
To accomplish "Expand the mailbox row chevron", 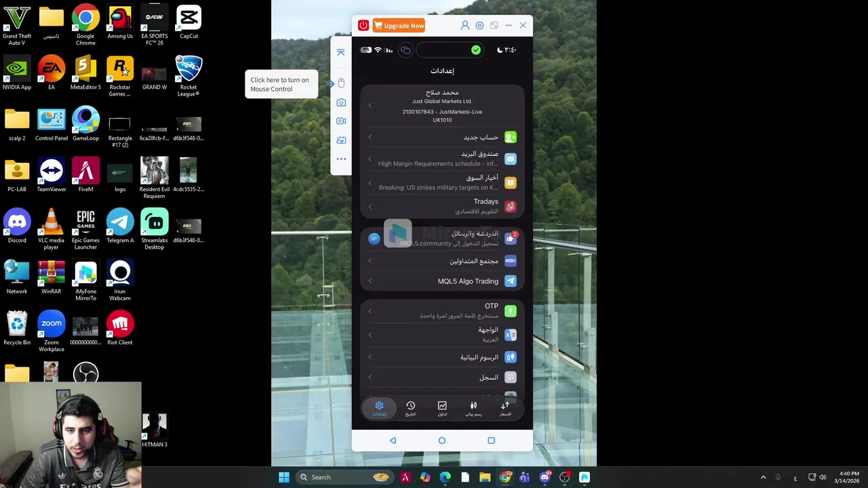I will [x=370, y=159].
